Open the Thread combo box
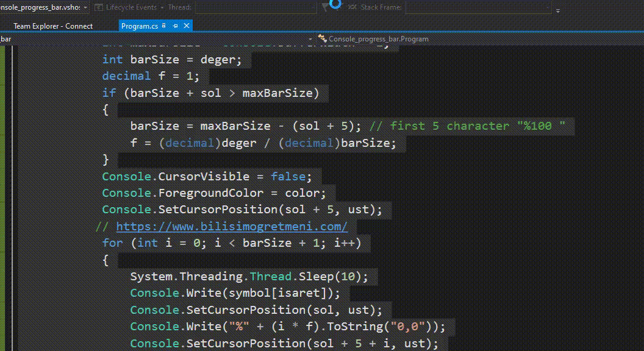 pos(256,7)
